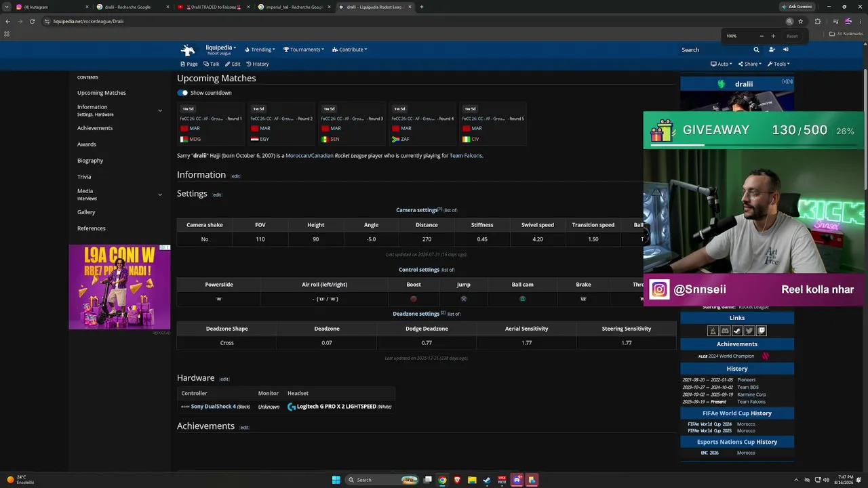The width and height of the screenshot is (868, 488).
Task: Open the Tools dropdown
Action: (x=778, y=64)
